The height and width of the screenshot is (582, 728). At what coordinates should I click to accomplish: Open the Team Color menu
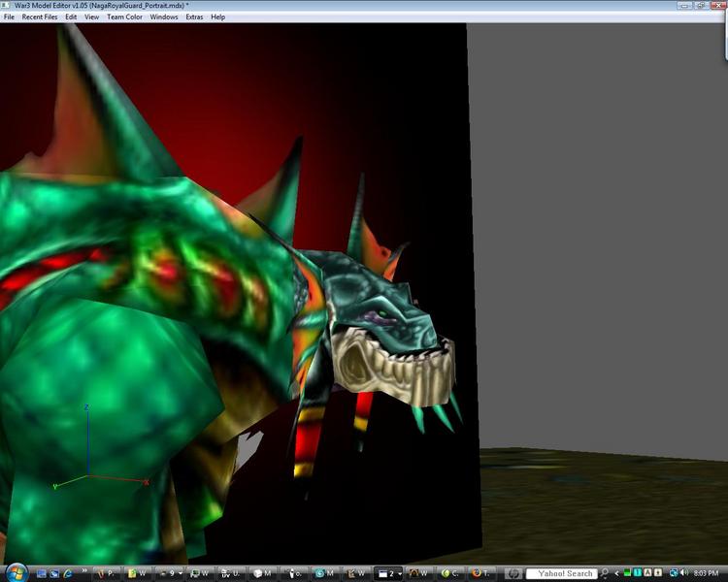pos(124,17)
